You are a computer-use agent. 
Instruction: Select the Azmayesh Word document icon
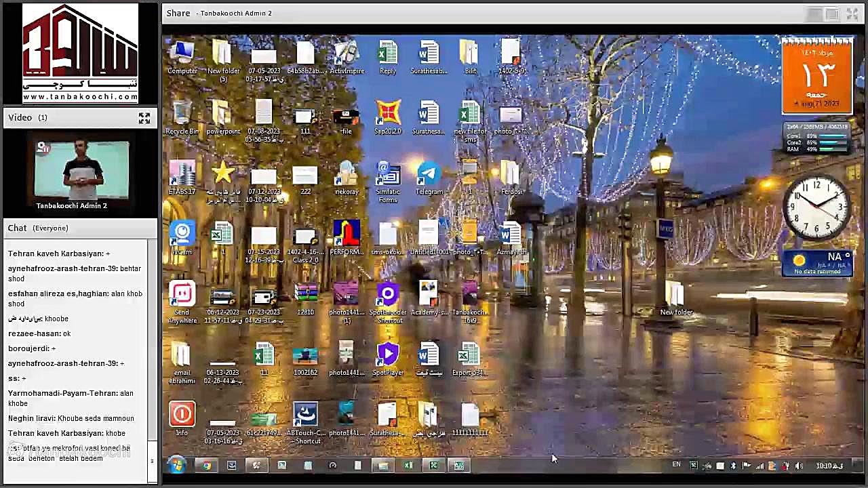[511, 239]
